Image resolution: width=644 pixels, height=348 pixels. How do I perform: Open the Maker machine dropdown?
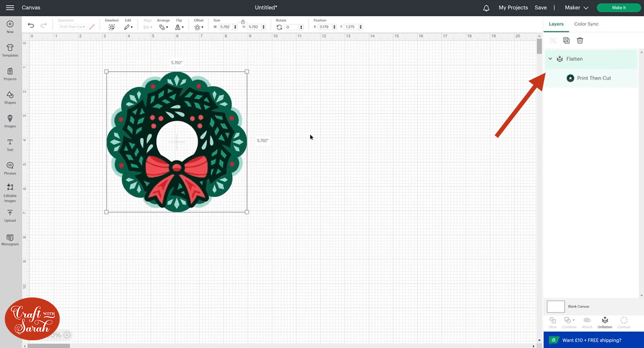point(576,8)
